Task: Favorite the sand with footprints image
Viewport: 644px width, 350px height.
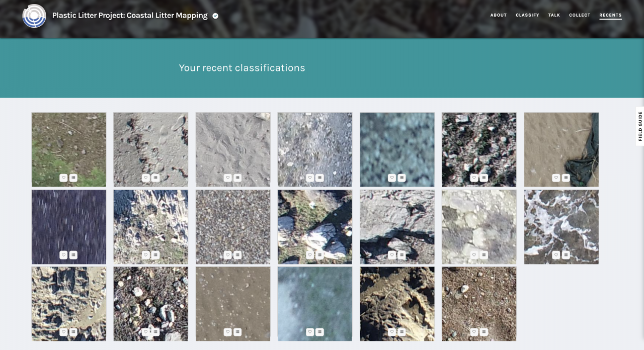Action: click(145, 178)
